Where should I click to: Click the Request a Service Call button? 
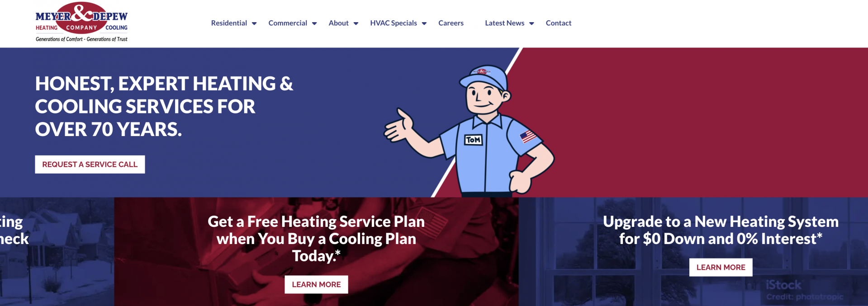[90, 165]
